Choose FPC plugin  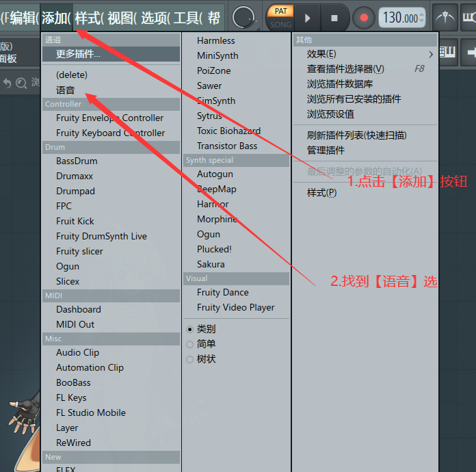[x=111, y=206]
